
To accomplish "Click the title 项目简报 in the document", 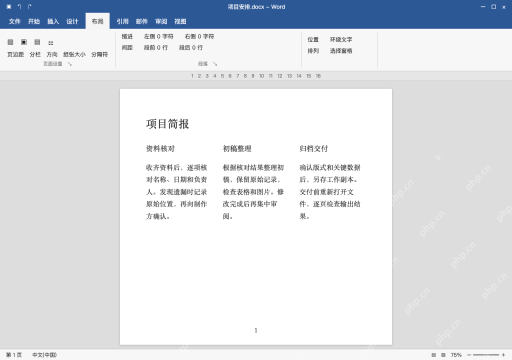I will point(167,124).
